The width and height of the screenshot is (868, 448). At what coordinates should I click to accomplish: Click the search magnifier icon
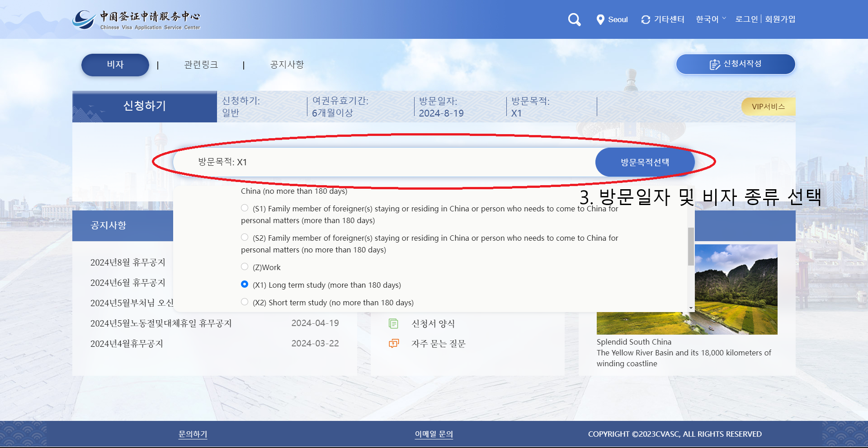coord(574,19)
